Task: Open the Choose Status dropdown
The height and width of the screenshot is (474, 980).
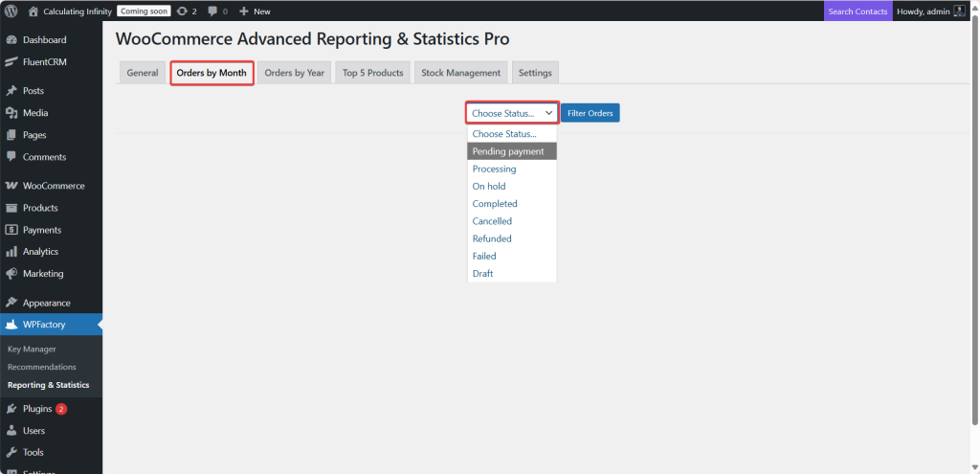Action: click(512, 113)
